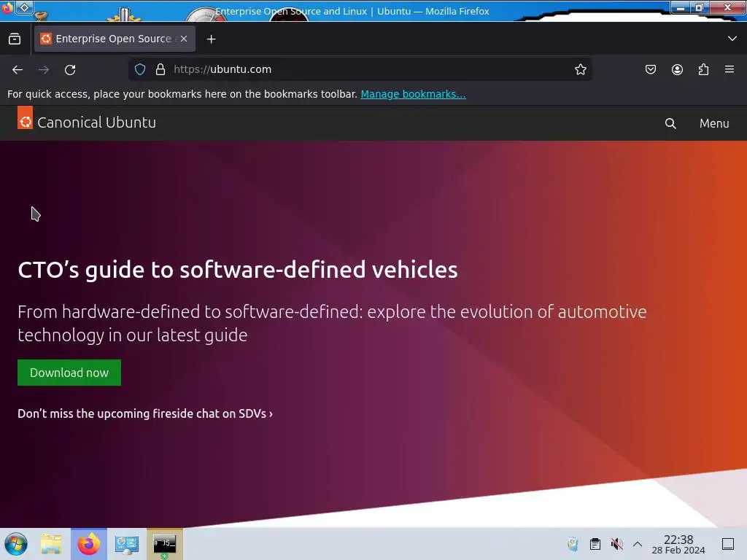
Task: Open a new tab with the plus button
Action: tap(211, 39)
